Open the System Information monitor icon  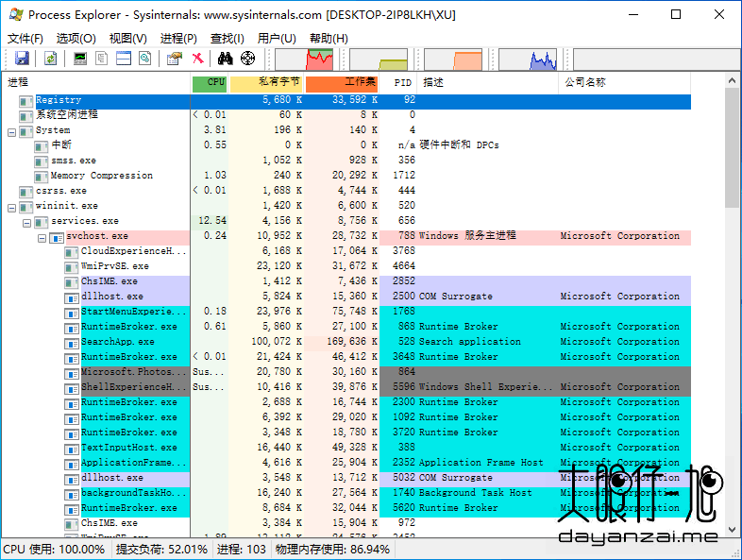[x=80, y=59]
